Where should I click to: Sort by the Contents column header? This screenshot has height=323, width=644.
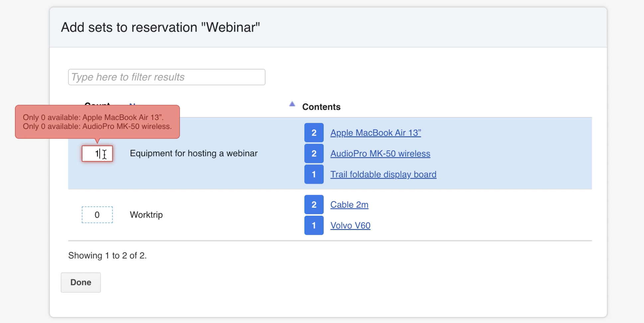321,107
